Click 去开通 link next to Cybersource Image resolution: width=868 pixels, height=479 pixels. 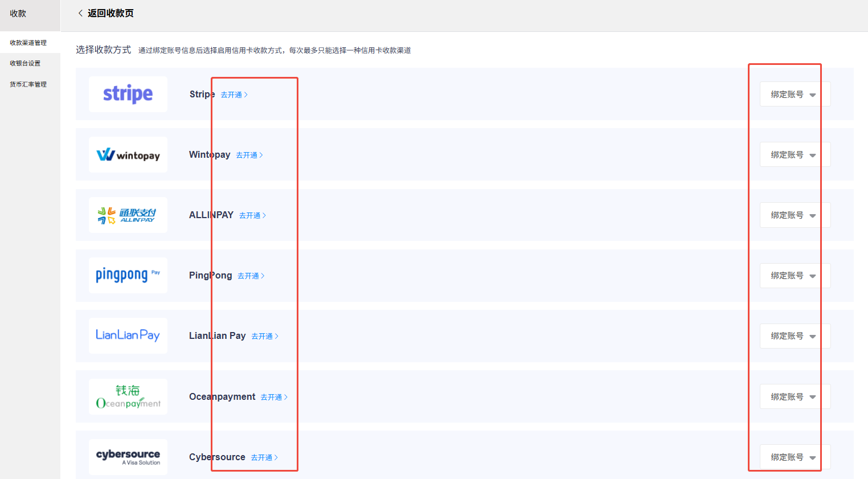click(264, 458)
